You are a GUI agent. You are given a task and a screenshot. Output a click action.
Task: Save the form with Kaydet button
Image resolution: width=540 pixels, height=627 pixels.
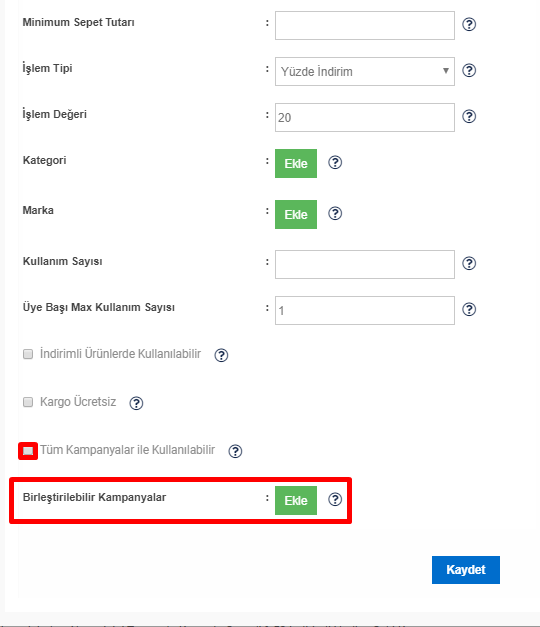pos(466,570)
